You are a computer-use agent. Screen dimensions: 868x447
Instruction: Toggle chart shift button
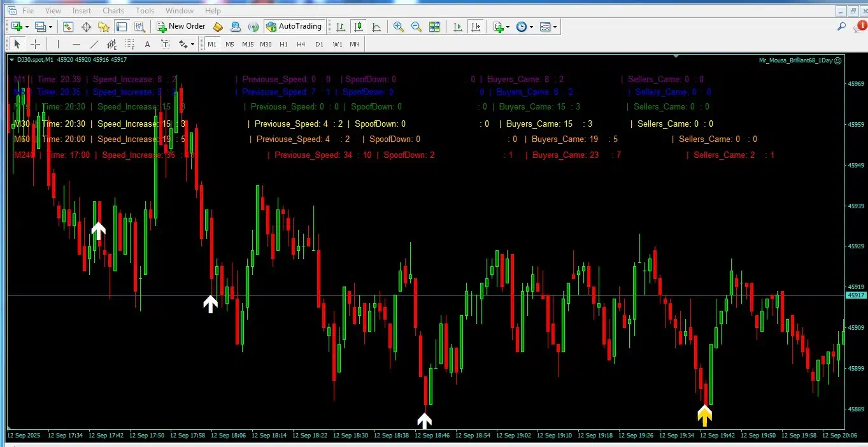coord(475,27)
